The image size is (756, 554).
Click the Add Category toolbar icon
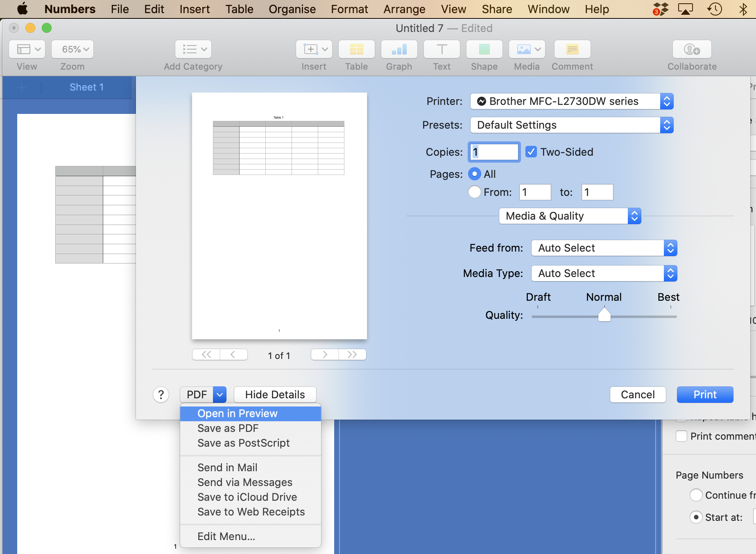coord(193,49)
